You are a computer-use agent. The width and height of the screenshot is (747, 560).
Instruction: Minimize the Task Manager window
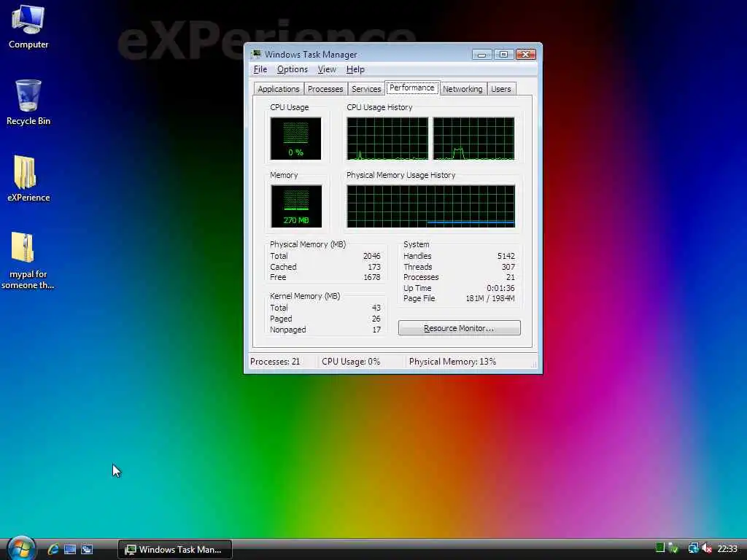click(481, 55)
